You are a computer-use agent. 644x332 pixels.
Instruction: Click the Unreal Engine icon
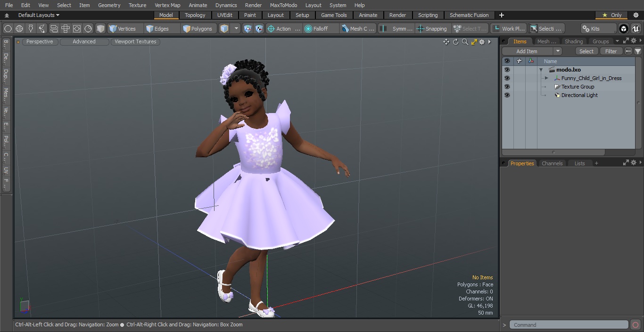click(636, 29)
